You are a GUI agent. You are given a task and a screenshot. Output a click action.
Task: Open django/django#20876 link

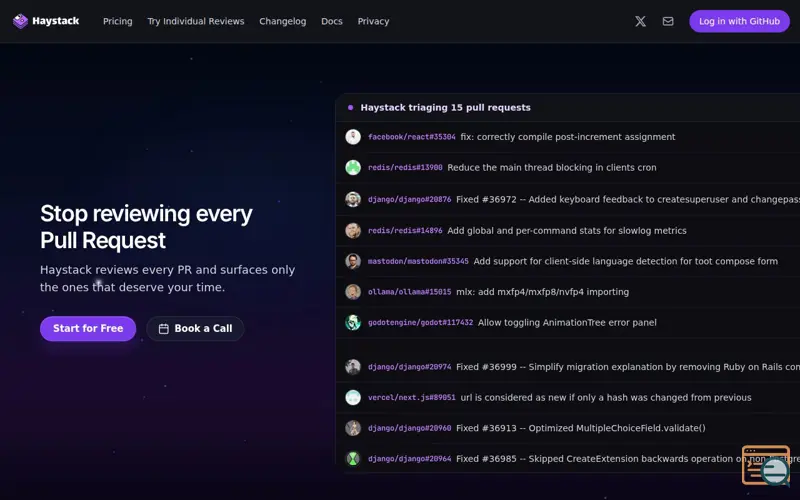(410, 199)
